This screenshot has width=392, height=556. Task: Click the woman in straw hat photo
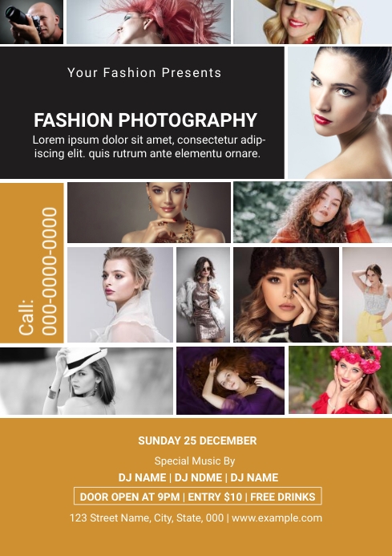[x=313, y=22]
